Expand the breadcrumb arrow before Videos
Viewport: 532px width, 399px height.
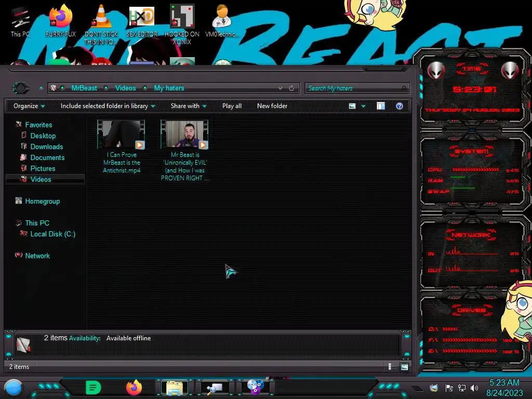tap(106, 88)
